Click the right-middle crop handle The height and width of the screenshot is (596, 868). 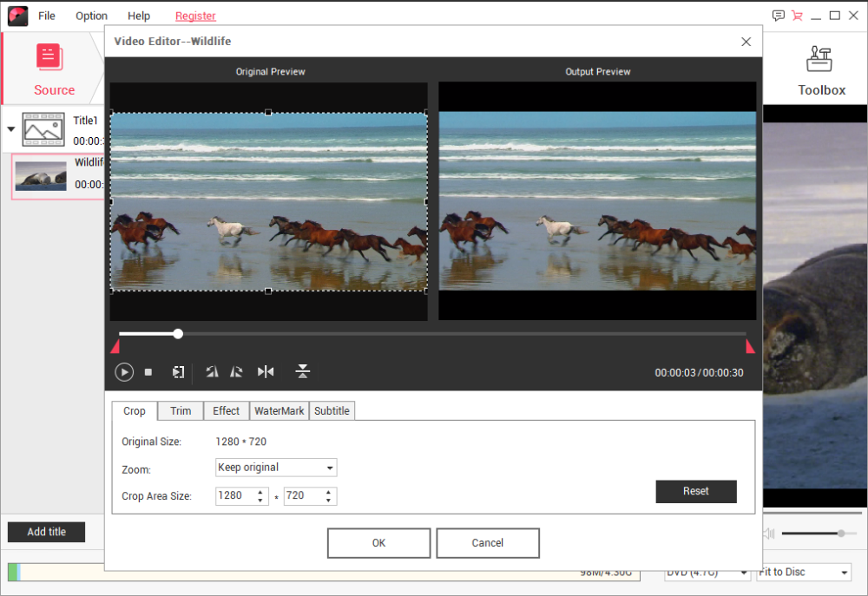(x=426, y=202)
